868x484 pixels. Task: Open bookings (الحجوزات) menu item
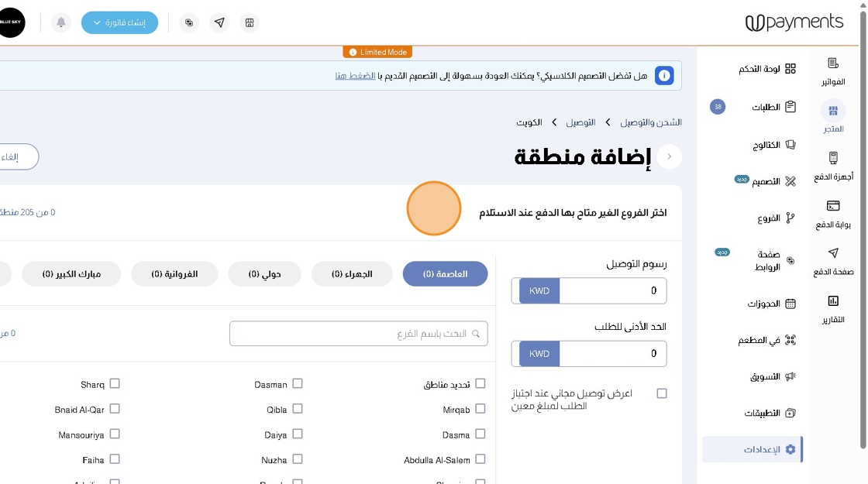[772, 304]
